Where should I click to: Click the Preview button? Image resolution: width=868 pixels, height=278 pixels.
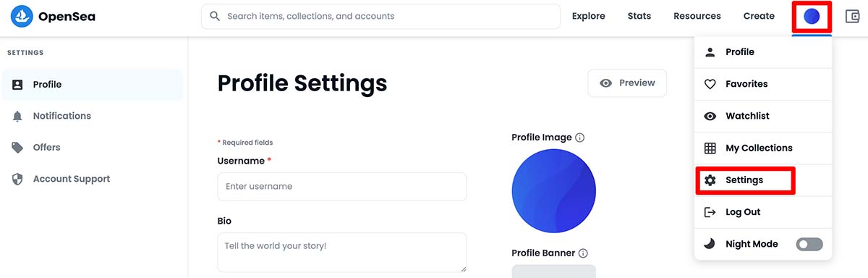627,83
